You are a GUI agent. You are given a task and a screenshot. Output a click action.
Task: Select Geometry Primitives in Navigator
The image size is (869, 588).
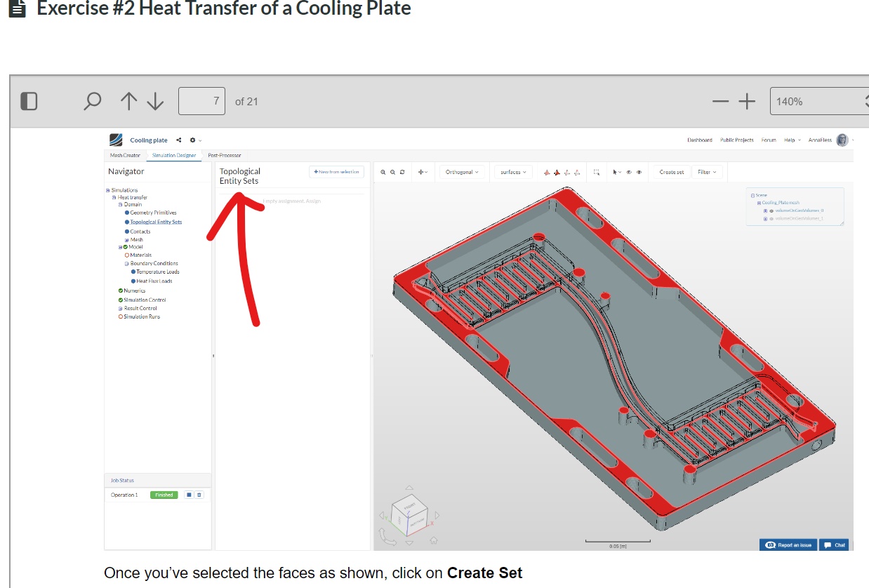pos(153,213)
